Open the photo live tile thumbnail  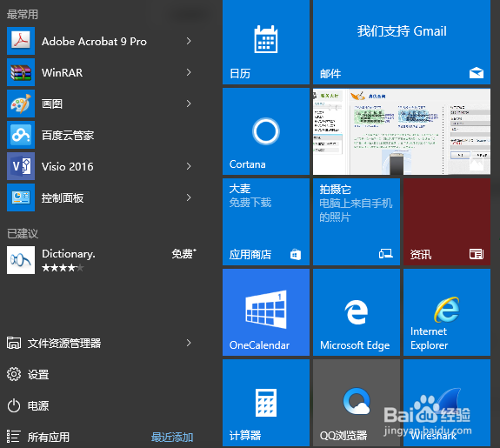(x=402, y=131)
